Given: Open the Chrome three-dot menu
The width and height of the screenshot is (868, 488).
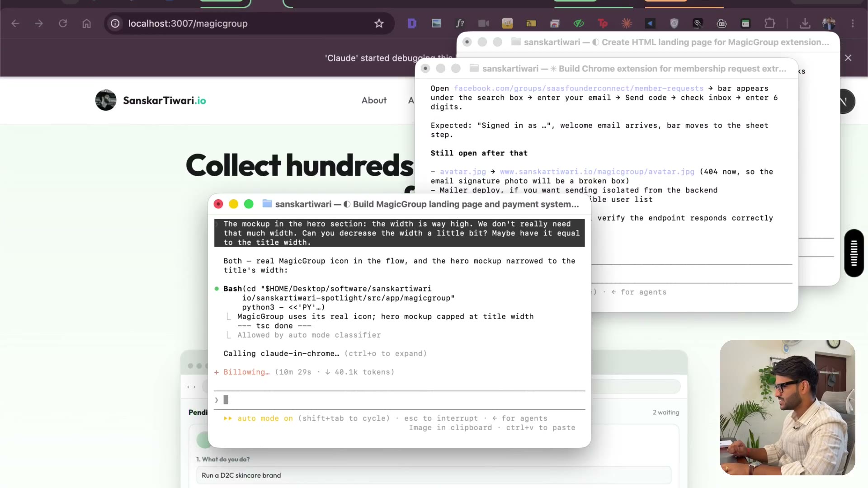Looking at the screenshot, I should click(x=853, y=23).
